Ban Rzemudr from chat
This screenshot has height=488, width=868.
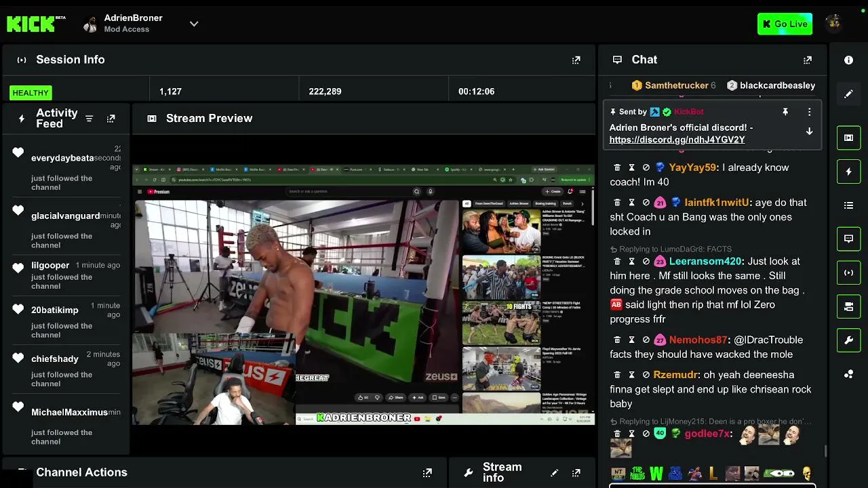coord(646,375)
